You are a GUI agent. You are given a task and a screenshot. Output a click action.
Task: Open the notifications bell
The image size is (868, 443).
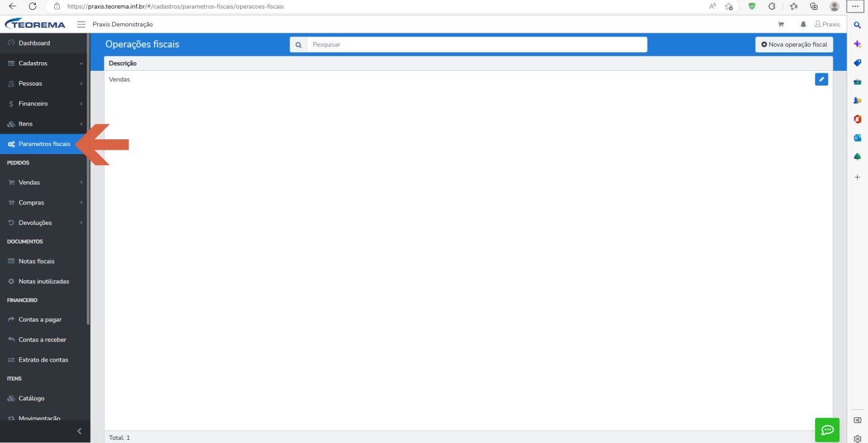pos(803,25)
